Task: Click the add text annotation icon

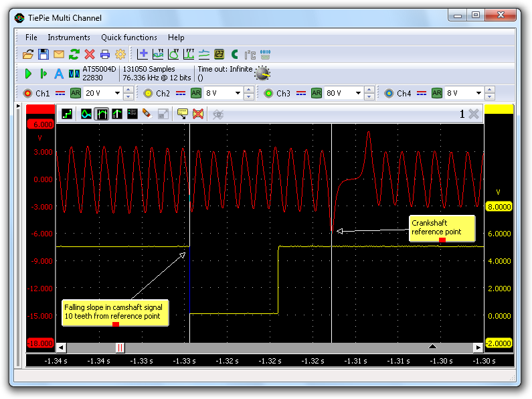Action: (181, 114)
